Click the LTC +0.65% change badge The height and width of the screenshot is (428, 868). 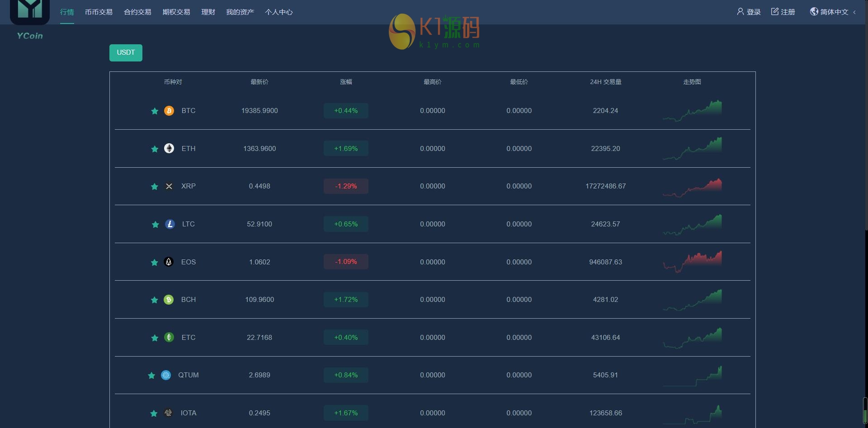point(346,224)
